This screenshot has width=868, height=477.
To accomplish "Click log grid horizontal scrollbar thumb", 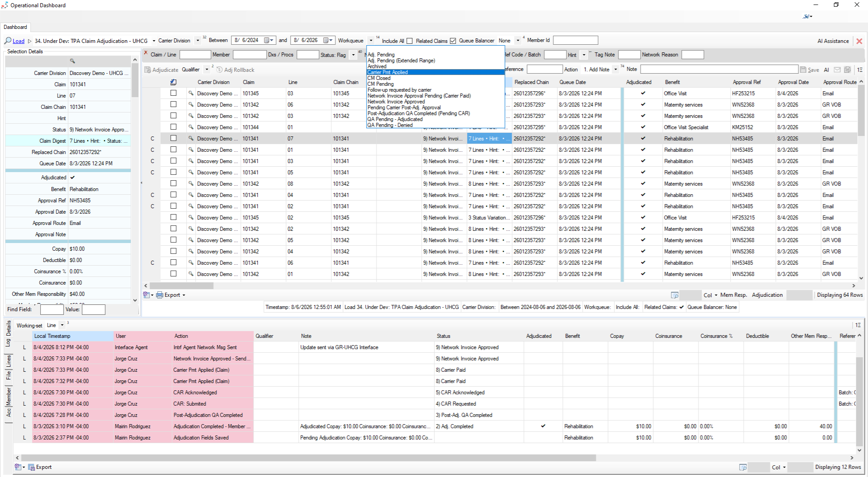I will pos(308,458).
